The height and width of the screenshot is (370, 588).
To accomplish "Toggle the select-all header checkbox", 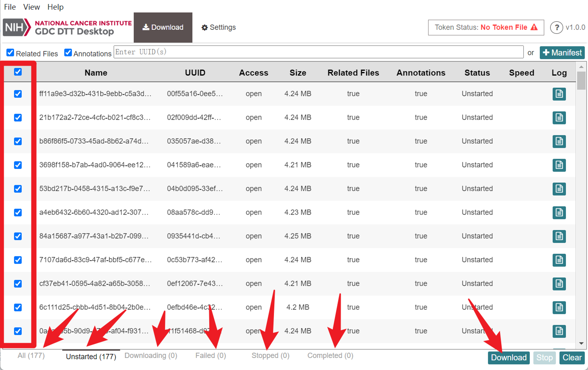I will coord(18,72).
